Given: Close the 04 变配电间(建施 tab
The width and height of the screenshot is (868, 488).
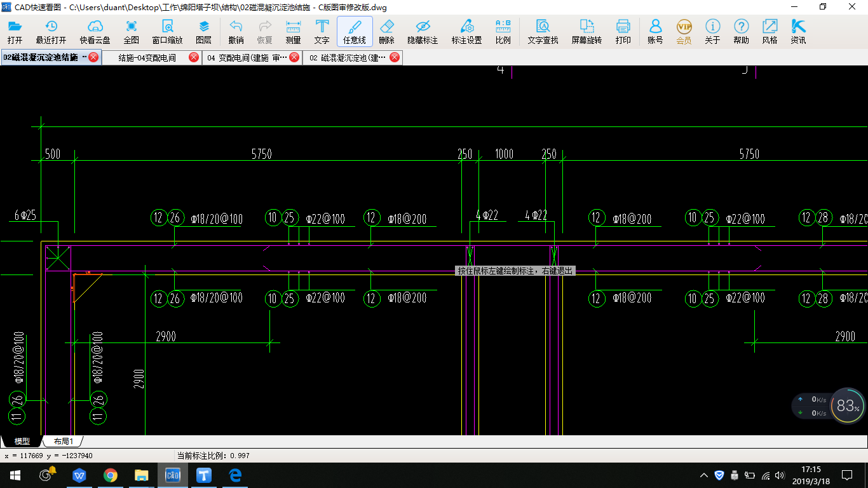Looking at the screenshot, I should point(294,57).
